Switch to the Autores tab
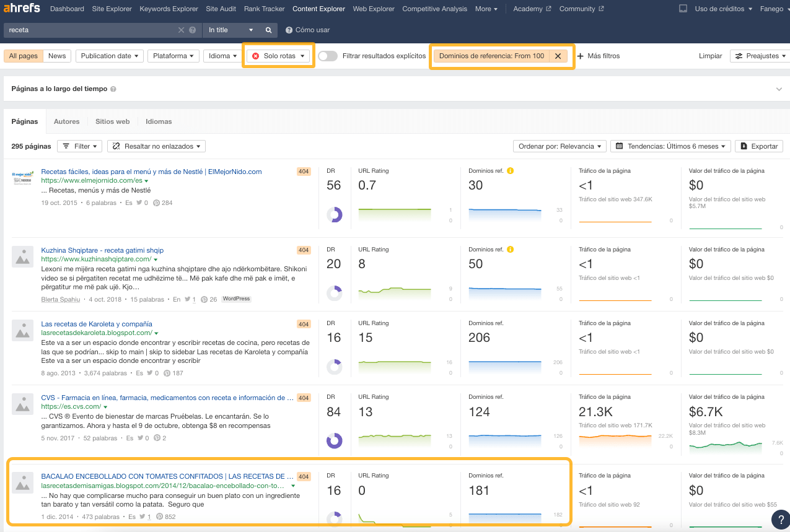The height and width of the screenshot is (532, 790). tap(66, 121)
